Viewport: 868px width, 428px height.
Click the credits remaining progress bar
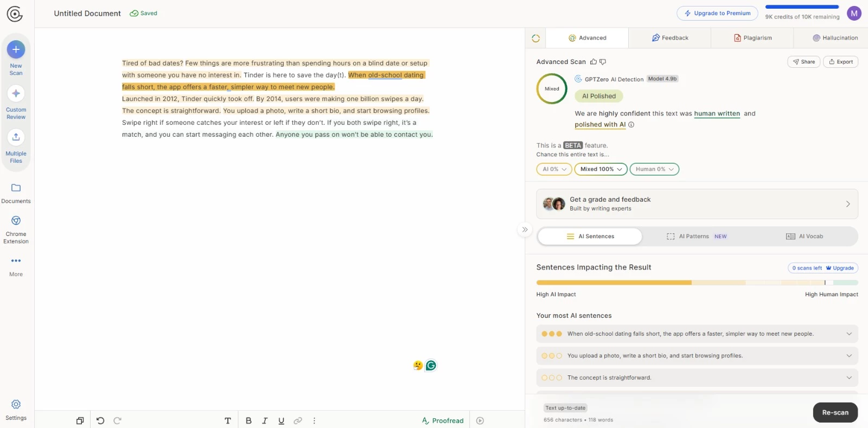(x=802, y=7)
